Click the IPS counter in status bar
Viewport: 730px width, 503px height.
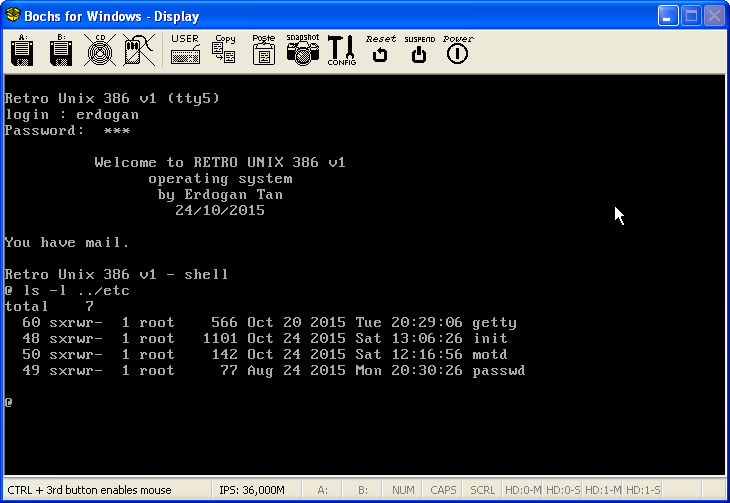tap(251, 490)
